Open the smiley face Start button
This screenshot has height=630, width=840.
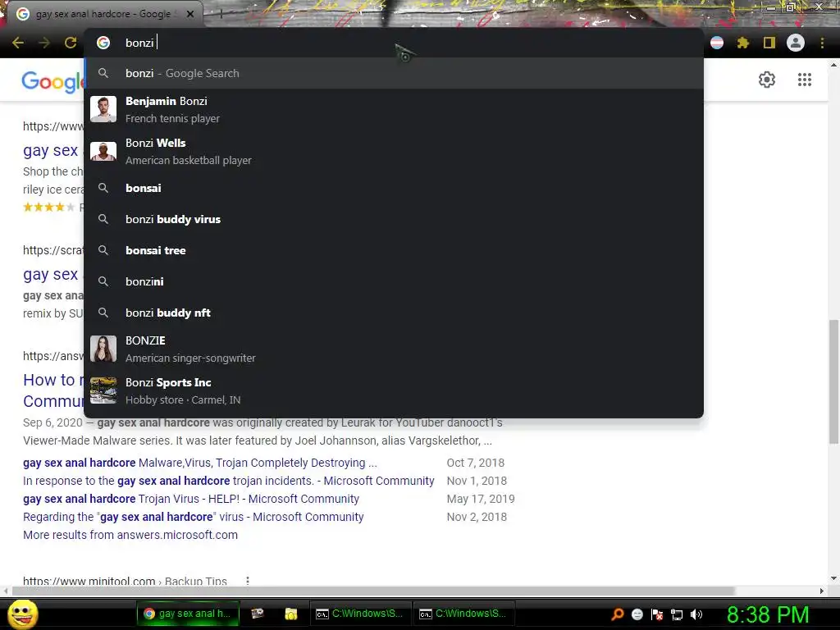coord(22,614)
